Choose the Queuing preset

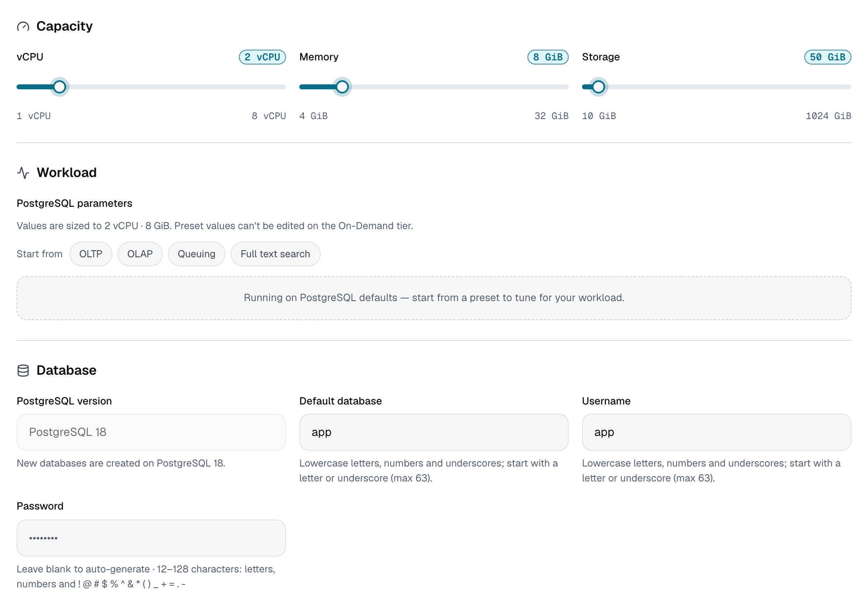pos(197,254)
